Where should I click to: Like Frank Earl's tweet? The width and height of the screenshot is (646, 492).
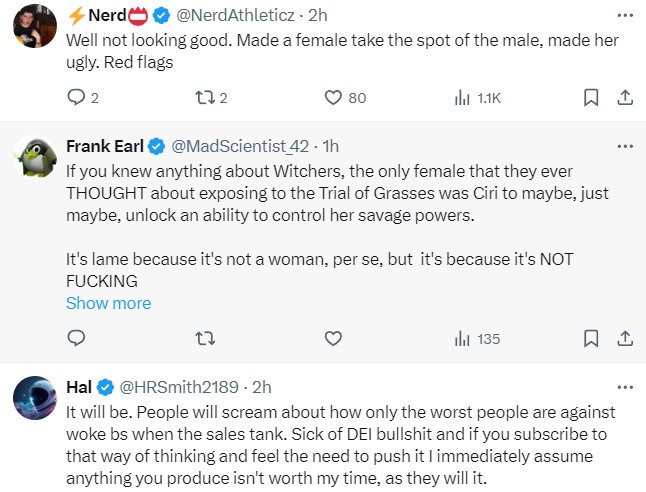pyautogui.click(x=333, y=339)
